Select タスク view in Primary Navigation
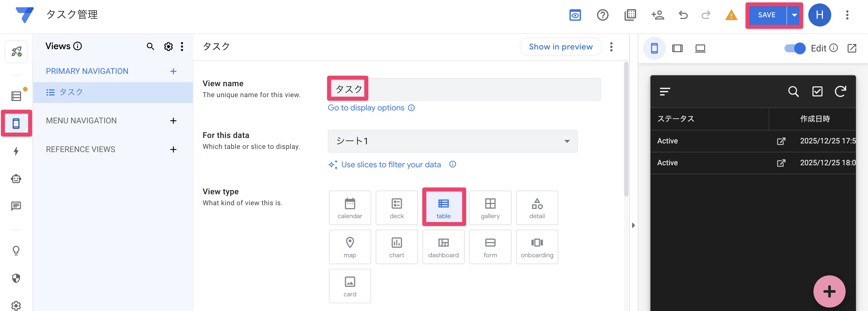The image size is (868, 311). point(71,92)
